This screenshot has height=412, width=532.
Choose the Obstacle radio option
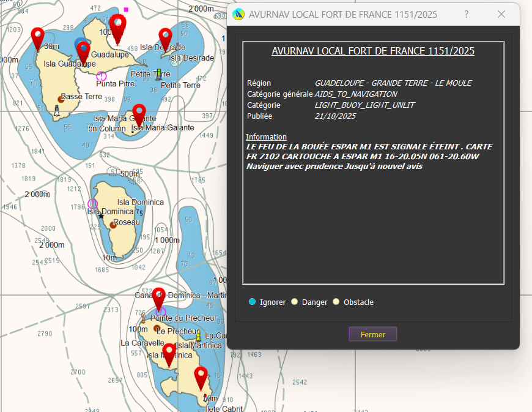pyautogui.click(x=336, y=302)
